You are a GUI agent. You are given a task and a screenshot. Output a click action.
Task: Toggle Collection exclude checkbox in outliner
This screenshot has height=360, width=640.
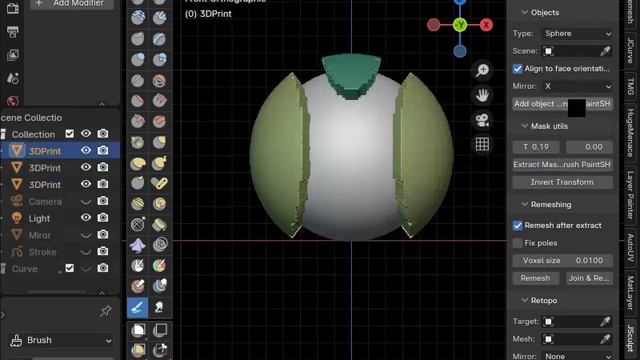tap(70, 133)
